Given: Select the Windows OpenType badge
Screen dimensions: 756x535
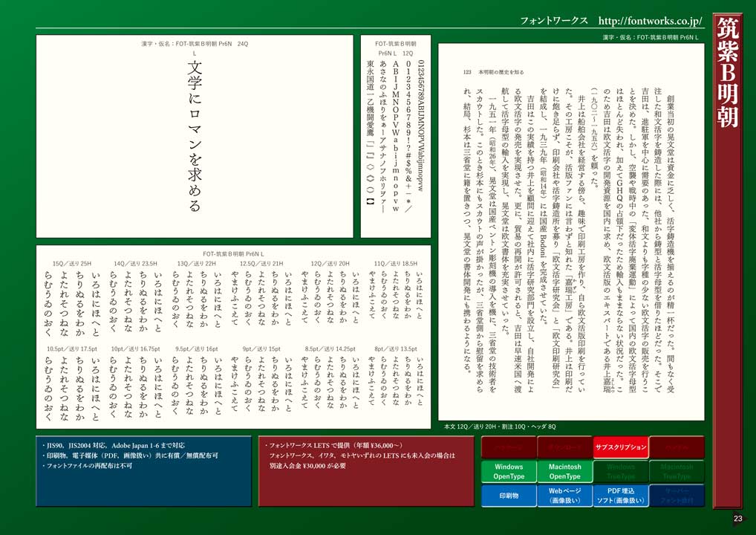Looking at the screenshot, I should click(x=509, y=471).
